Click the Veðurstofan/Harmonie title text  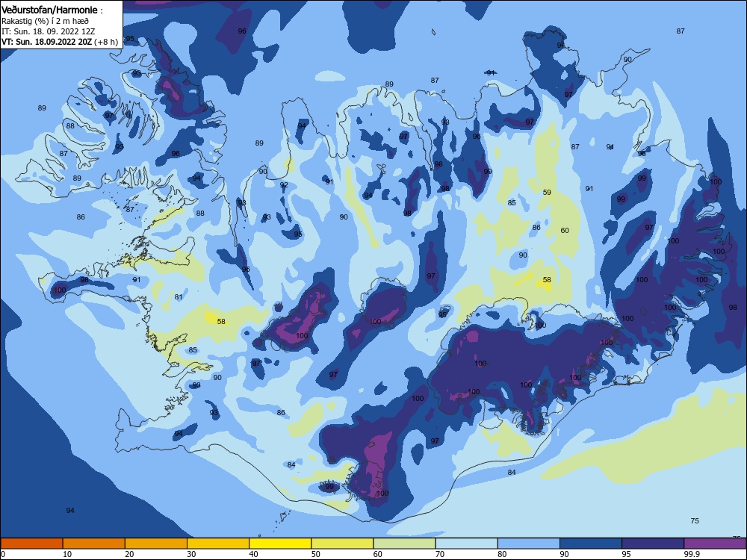coord(49,10)
